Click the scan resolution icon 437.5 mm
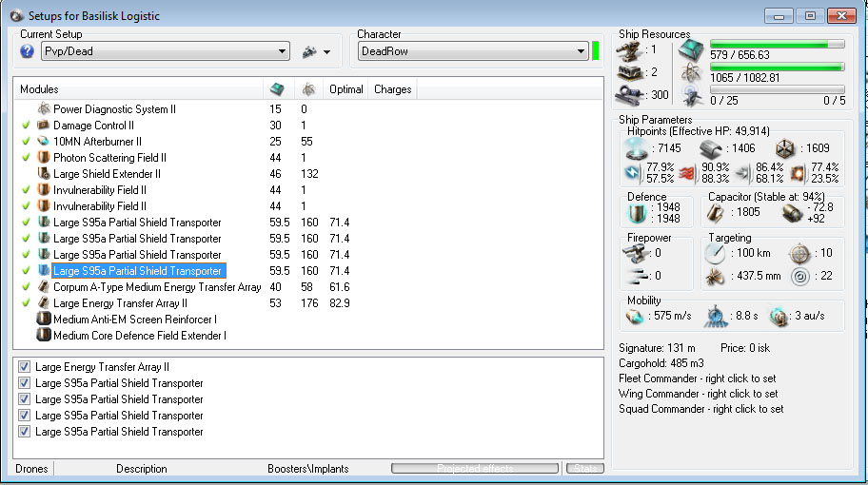868x485 pixels. [715, 276]
